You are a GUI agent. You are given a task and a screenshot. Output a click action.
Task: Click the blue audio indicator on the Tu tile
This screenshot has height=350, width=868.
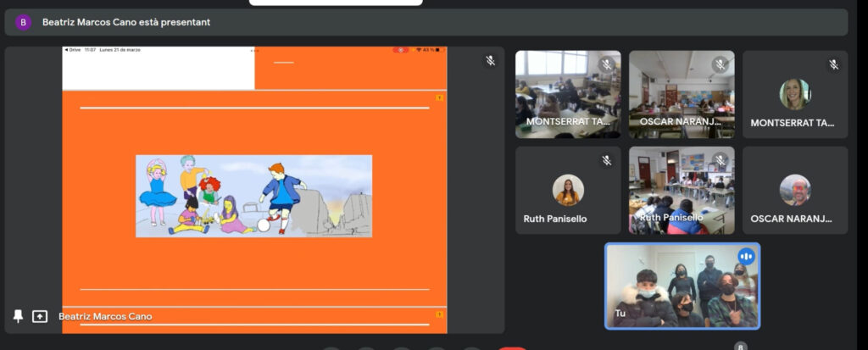(x=746, y=257)
